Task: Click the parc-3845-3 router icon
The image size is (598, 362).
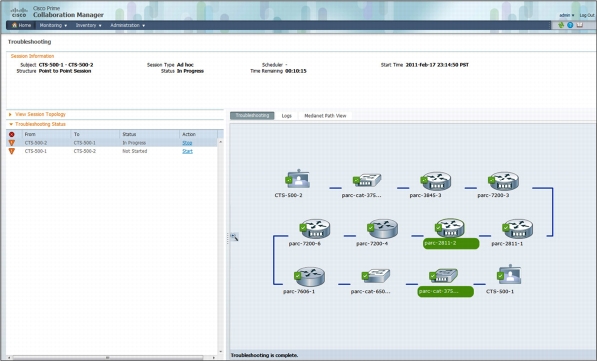Action: tap(436, 181)
